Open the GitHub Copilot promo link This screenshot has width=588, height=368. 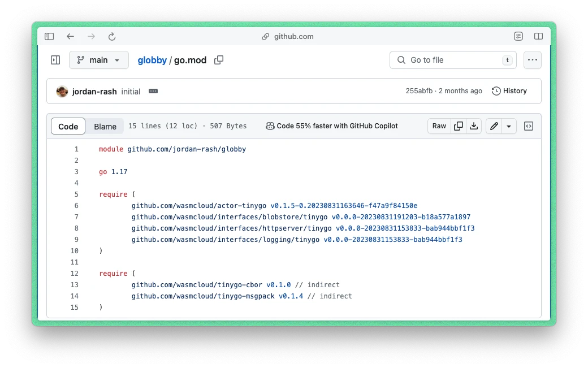coord(332,126)
